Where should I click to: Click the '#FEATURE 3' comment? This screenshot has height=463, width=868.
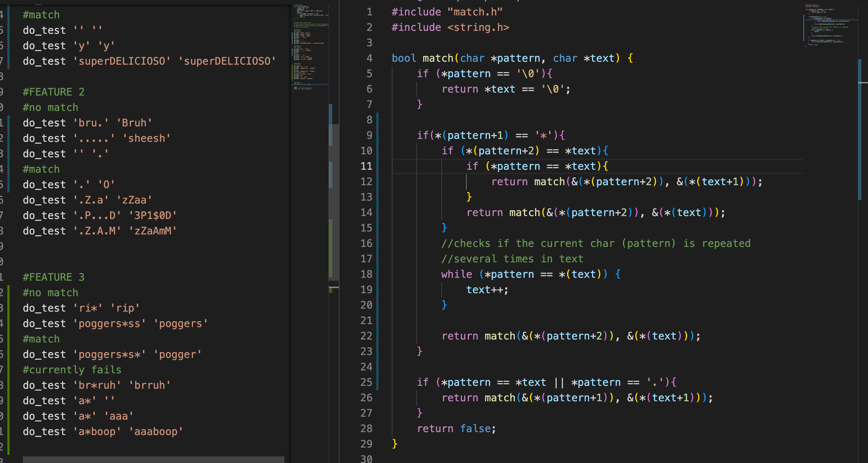54,277
